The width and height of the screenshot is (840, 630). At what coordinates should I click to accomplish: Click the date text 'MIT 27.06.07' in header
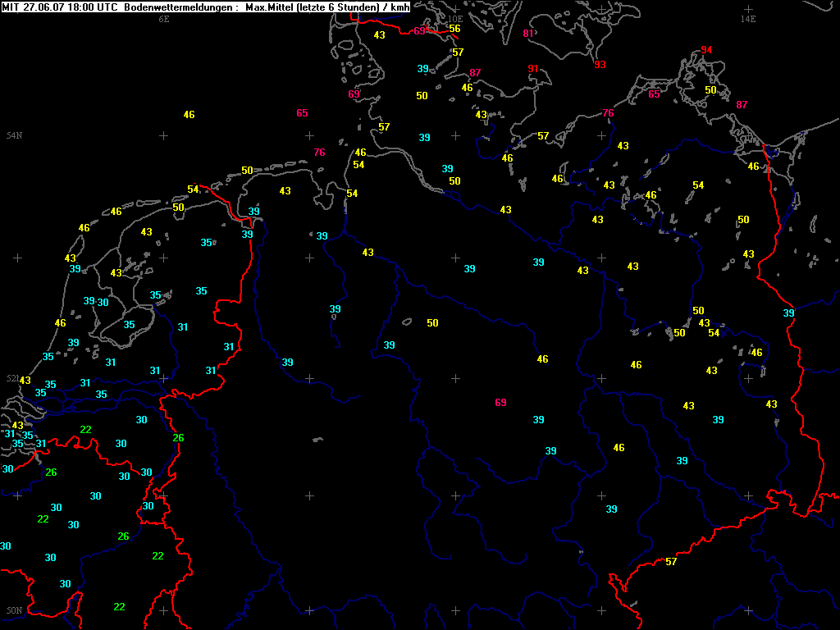tap(28, 7)
